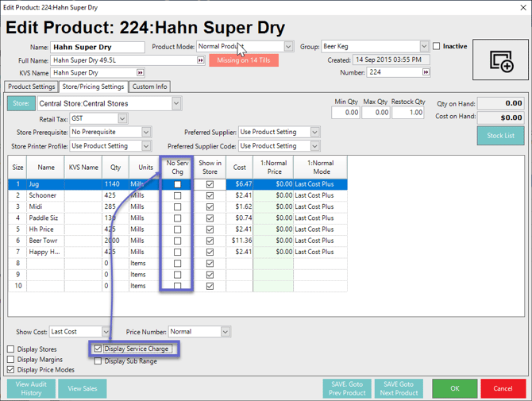Toggle the Inactive checkbox
532x401 pixels.
(437, 47)
